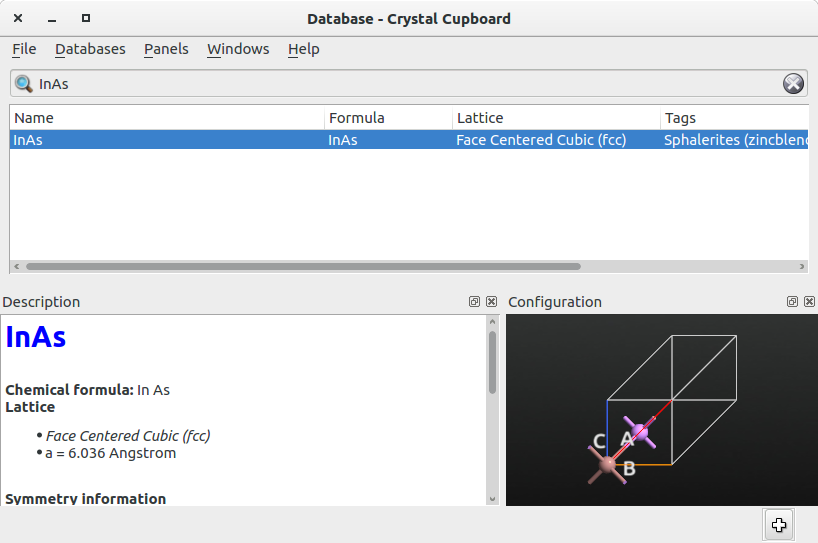
Task: Sort by the Formula column header
Action: click(x=388, y=118)
